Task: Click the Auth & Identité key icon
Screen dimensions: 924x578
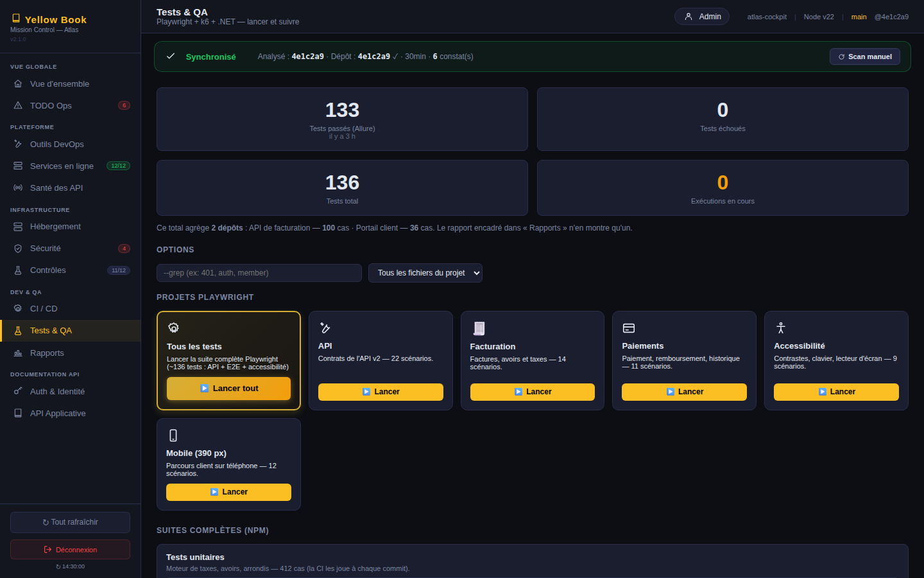Action: pyautogui.click(x=18, y=391)
